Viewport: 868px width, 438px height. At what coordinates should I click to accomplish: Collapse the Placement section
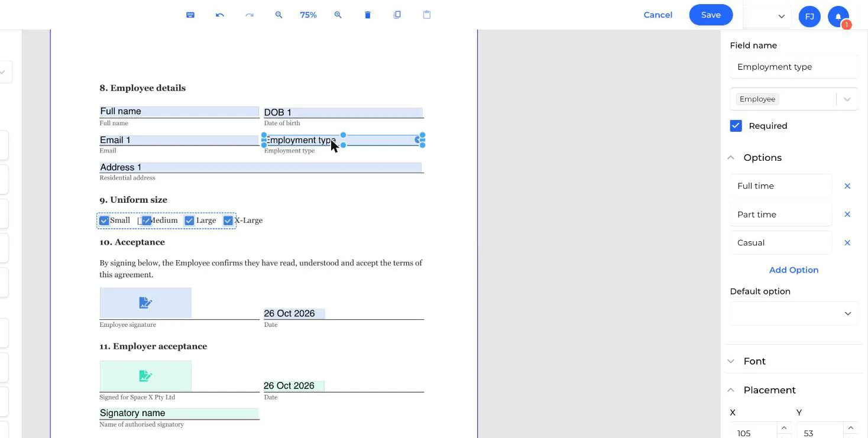731,390
